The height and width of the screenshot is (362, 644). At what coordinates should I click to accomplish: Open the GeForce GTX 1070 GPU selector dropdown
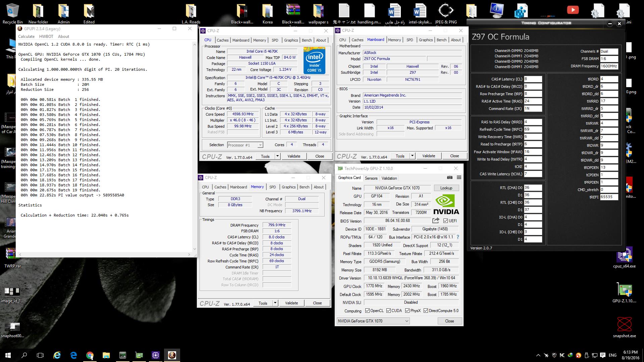click(x=373, y=321)
